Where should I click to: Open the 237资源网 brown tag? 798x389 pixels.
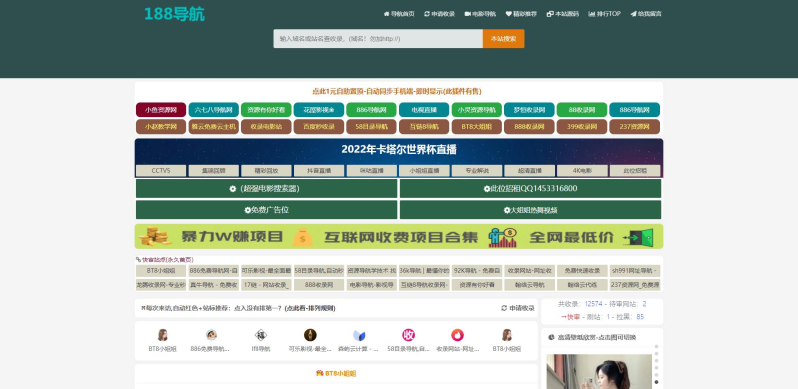click(635, 127)
